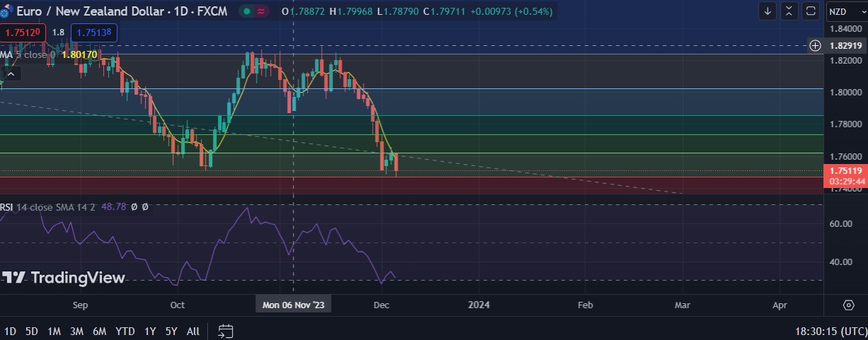Select the 5D time range

click(31, 330)
